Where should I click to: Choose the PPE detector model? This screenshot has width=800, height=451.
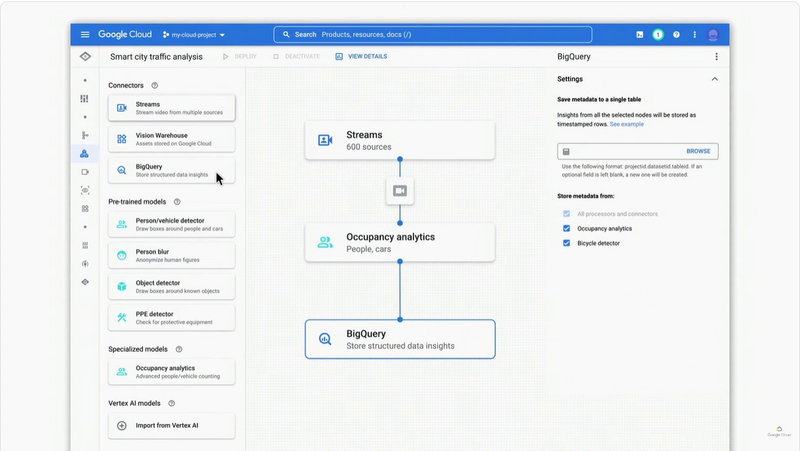click(171, 318)
